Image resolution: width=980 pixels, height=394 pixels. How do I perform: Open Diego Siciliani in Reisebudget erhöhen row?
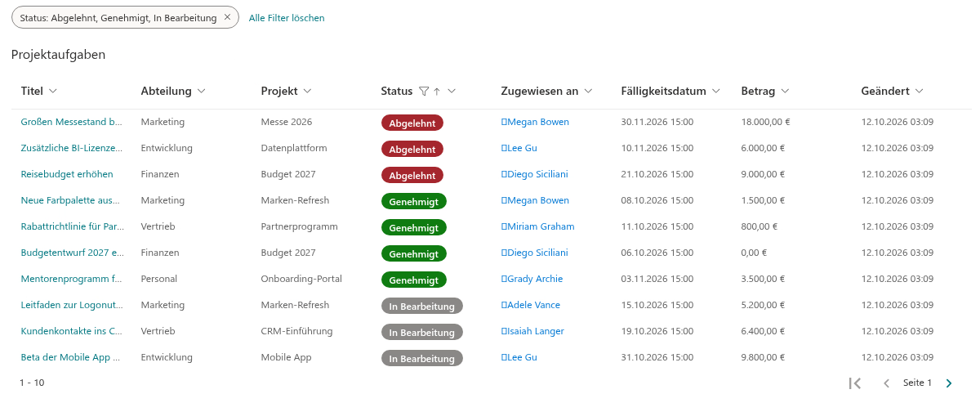click(534, 174)
